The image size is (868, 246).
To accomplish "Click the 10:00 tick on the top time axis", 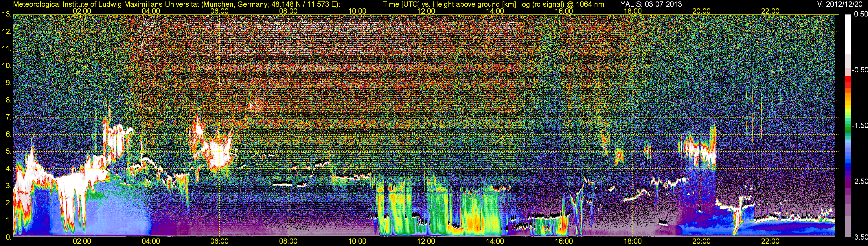I will pos(357,11).
